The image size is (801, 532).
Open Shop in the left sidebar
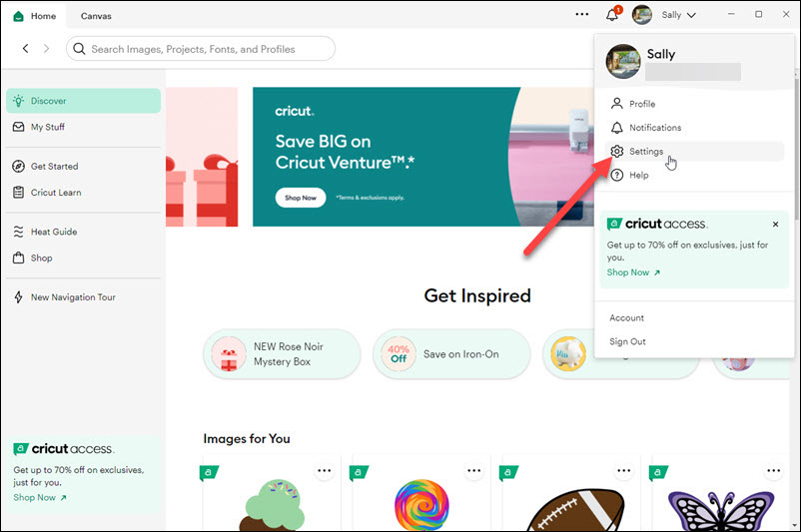point(41,258)
